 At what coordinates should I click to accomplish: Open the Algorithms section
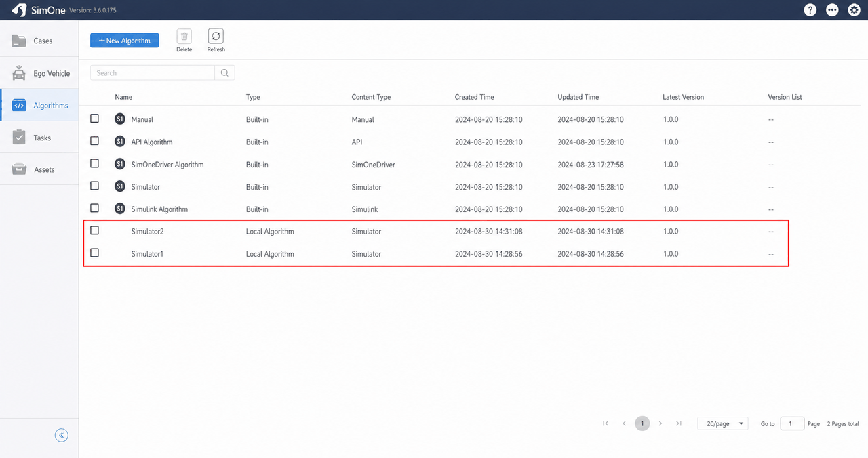pyautogui.click(x=39, y=106)
